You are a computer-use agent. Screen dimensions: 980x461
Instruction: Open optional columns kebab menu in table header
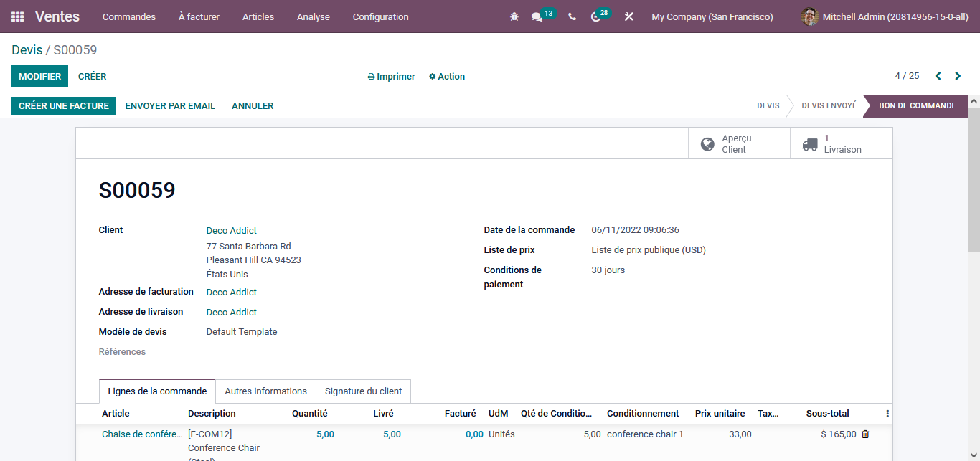[x=887, y=414]
